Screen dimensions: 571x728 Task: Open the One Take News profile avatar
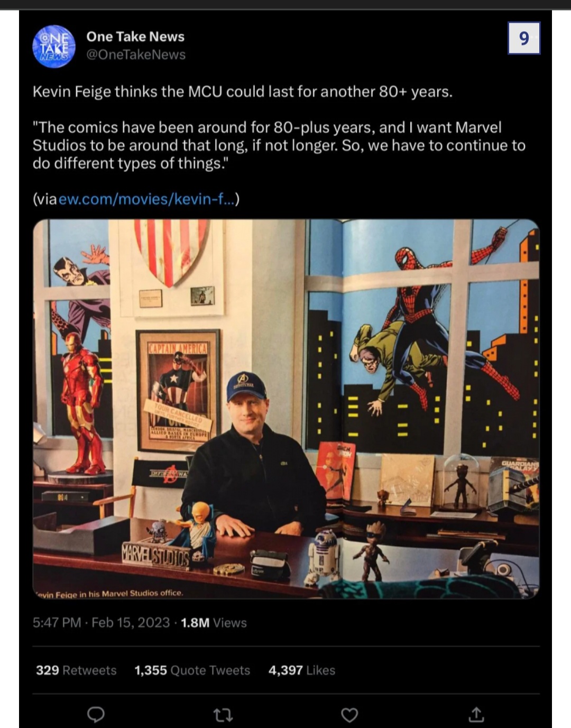pos(54,47)
